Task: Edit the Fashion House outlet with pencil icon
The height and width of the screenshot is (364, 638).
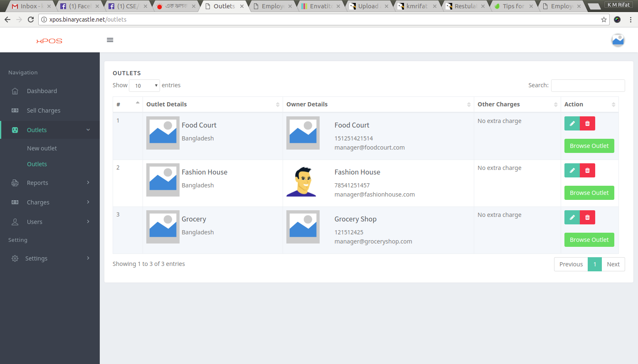Action: (572, 170)
